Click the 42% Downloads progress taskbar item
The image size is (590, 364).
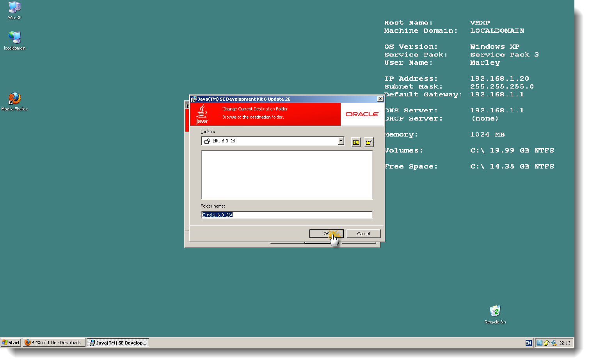tap(54, 342)
